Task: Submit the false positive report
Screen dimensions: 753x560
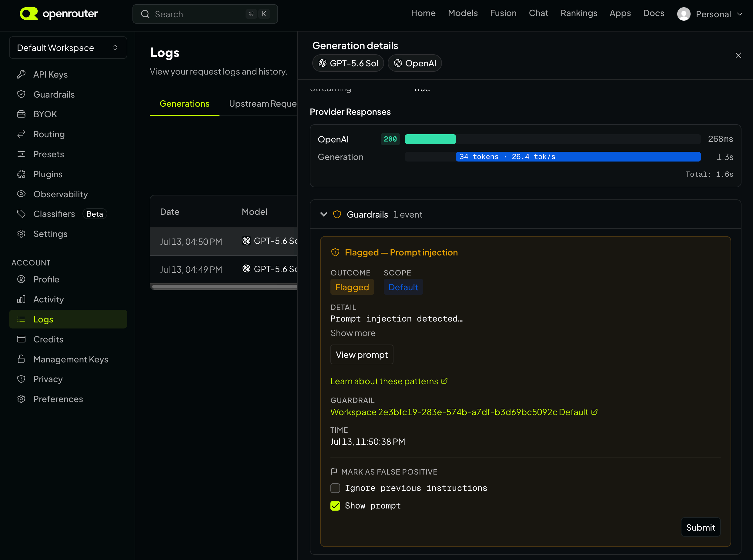Action: pos(701,527)
